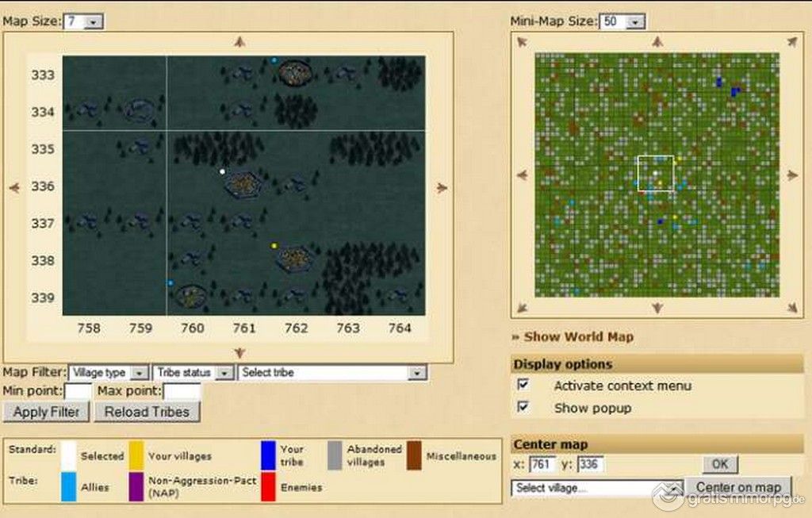
Task: Click your village marked with yellow dot
Action: click(x=297, y=258)
